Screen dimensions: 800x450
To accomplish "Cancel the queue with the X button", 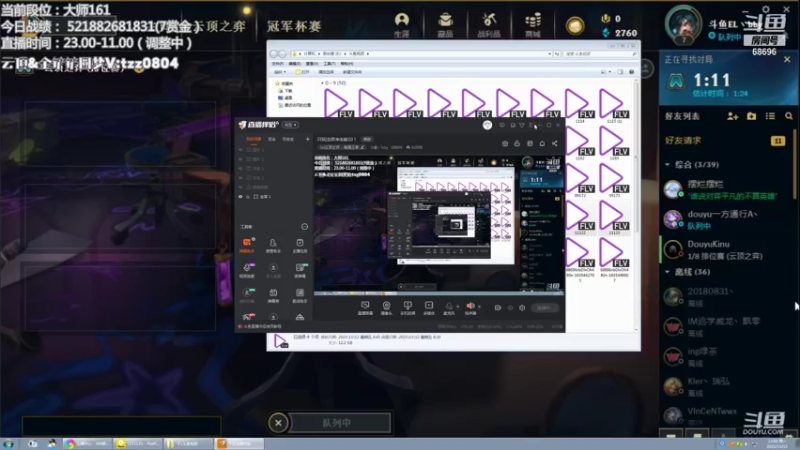I will [x=278, y=422].
